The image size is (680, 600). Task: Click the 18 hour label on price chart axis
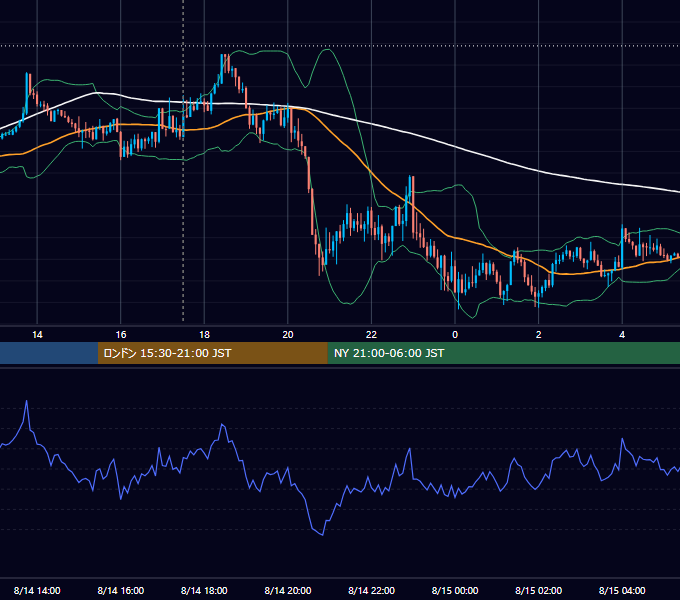[204, 335]
